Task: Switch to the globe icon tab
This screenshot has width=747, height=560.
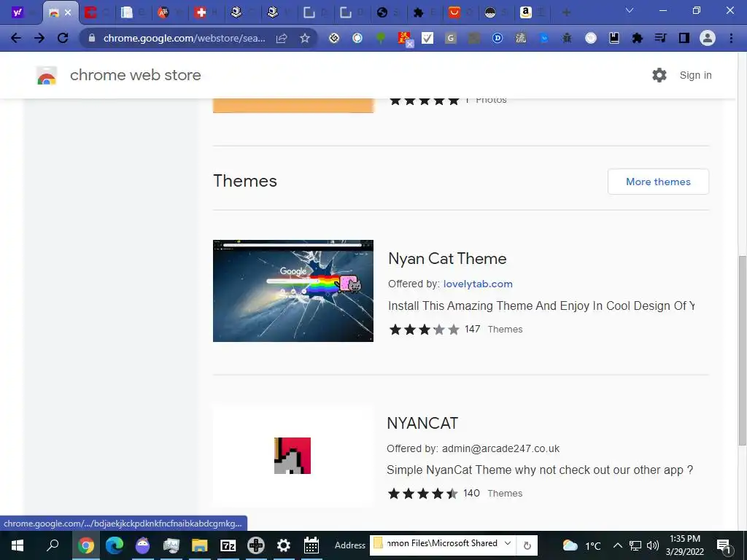Action: coord(382,12)
